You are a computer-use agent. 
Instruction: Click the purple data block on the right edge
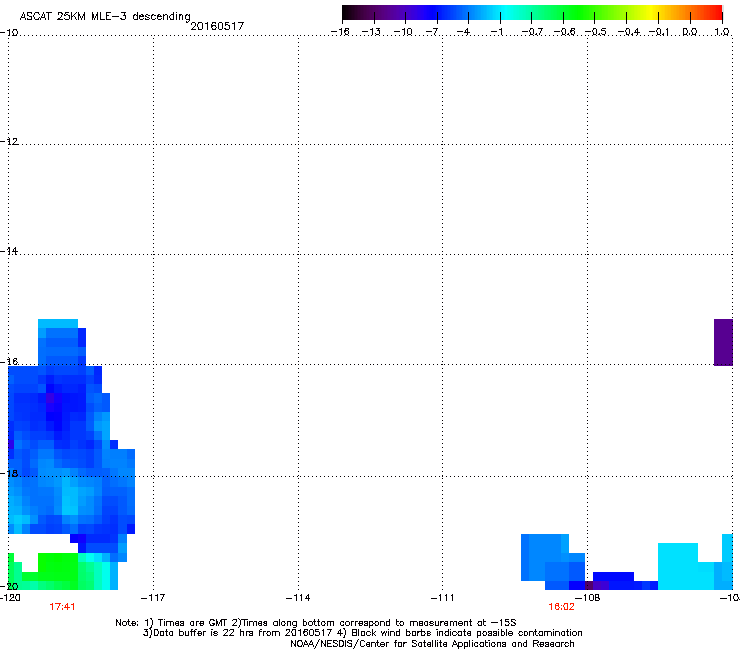click(723, 342)
